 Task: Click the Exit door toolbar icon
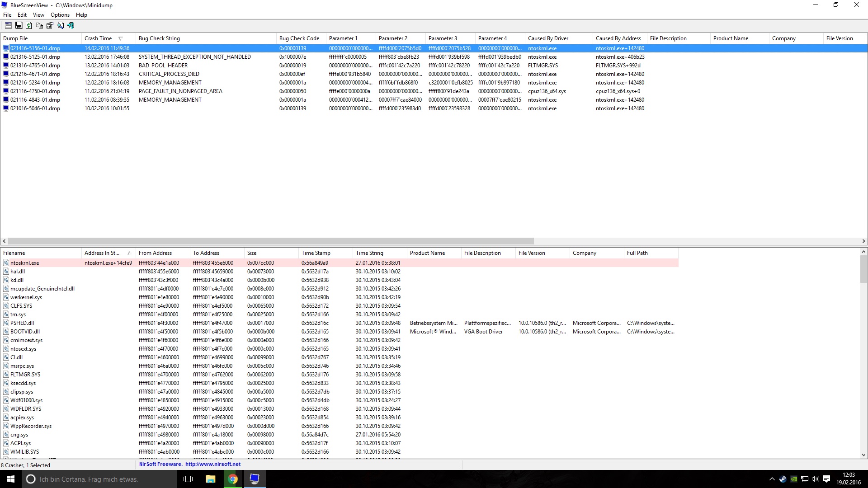pyautogui.click(x=71, y=25)
